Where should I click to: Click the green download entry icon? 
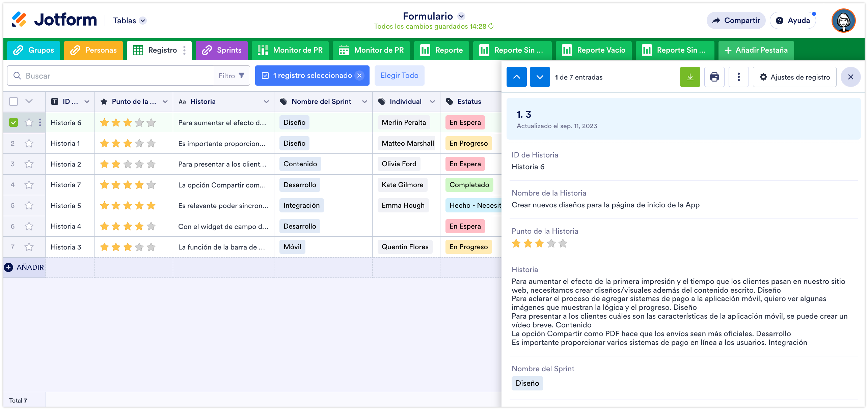pos(690,77)
